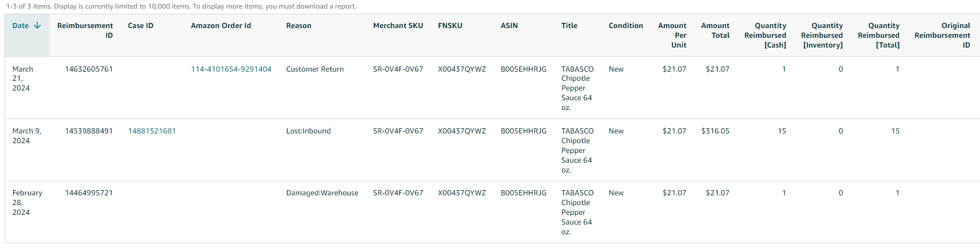Click the Amazon Order Id column header
Image resolution: width=980 pixels, height=248 pixels.
(x=221, y=26)
